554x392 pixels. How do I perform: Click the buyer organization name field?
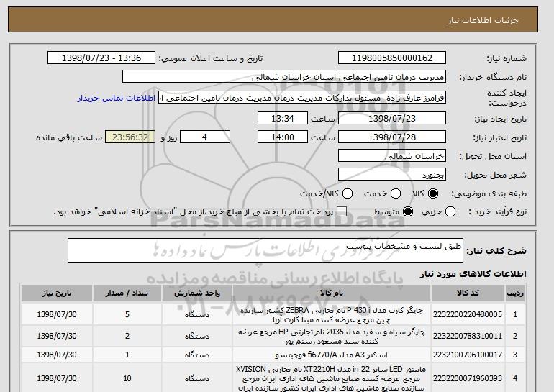pos(284,77)
